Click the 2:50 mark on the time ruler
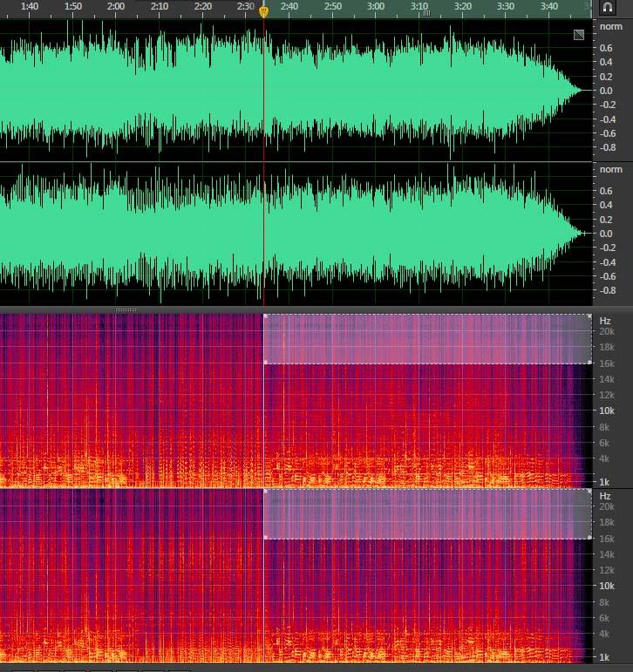Viewport: 633px width, 672px height. point(333,6)
